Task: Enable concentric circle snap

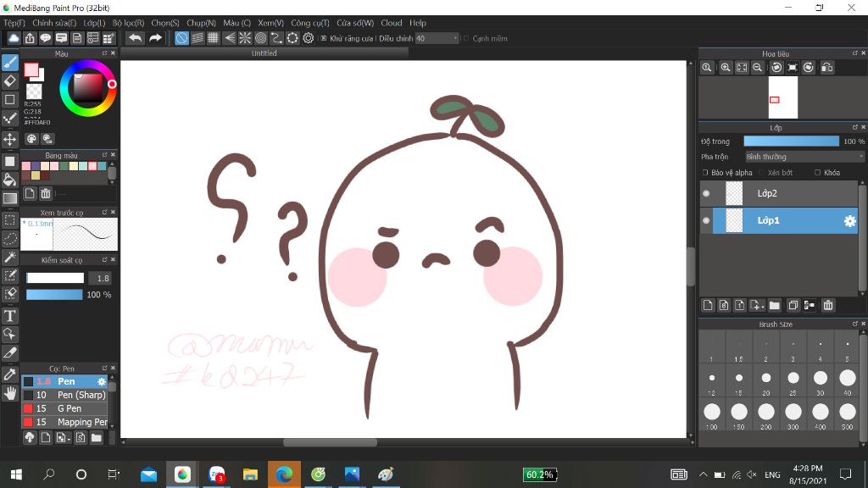Action: 261,37
